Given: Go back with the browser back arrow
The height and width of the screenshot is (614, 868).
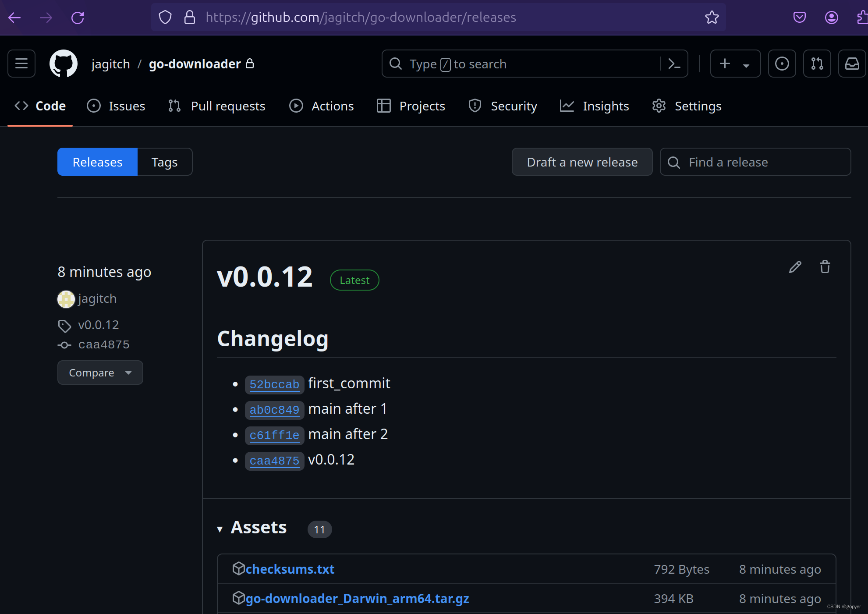Looking at the screenshot, I should (14, 18).
